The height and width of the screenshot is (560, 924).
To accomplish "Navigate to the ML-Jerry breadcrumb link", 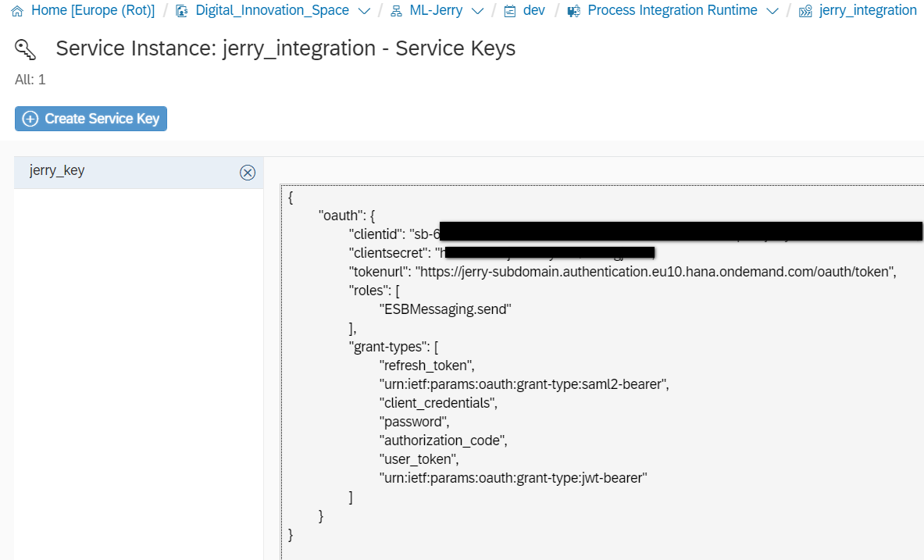I will (436, 11).
